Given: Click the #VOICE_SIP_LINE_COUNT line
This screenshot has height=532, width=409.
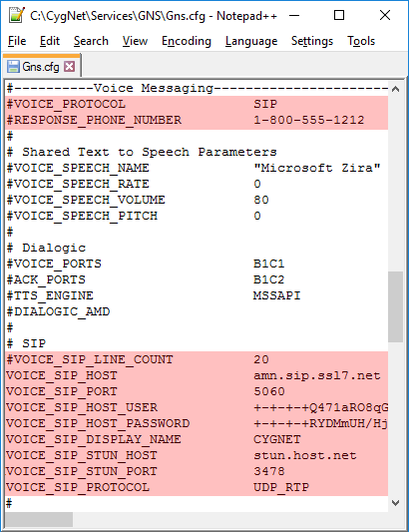Looking at the screenshot, I should pos(197,359).
